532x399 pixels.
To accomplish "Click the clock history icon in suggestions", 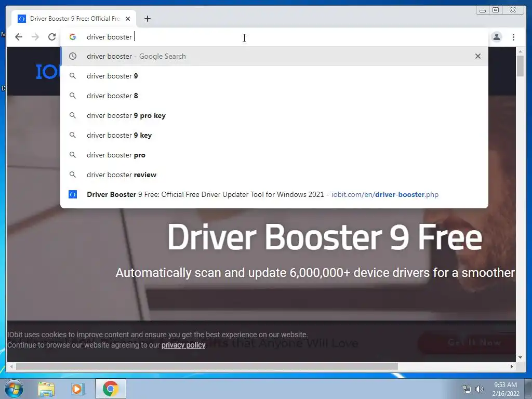I will [73, 56].
